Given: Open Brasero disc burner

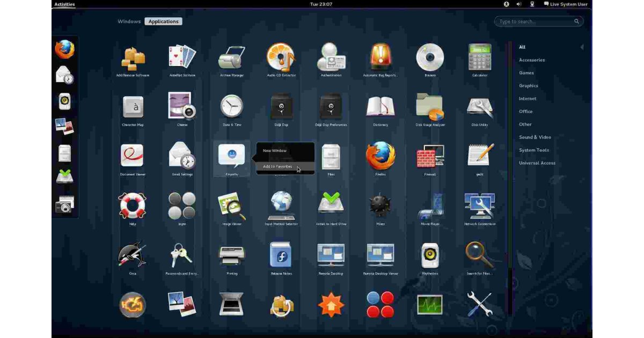Looking at the screenshot, I should tap(430, 58).
